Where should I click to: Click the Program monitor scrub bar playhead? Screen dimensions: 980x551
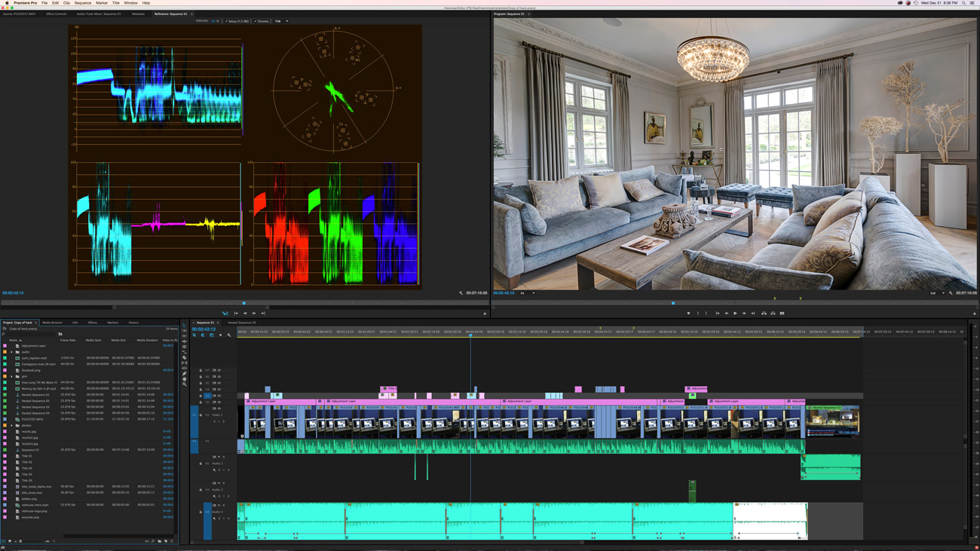point(673,303)
